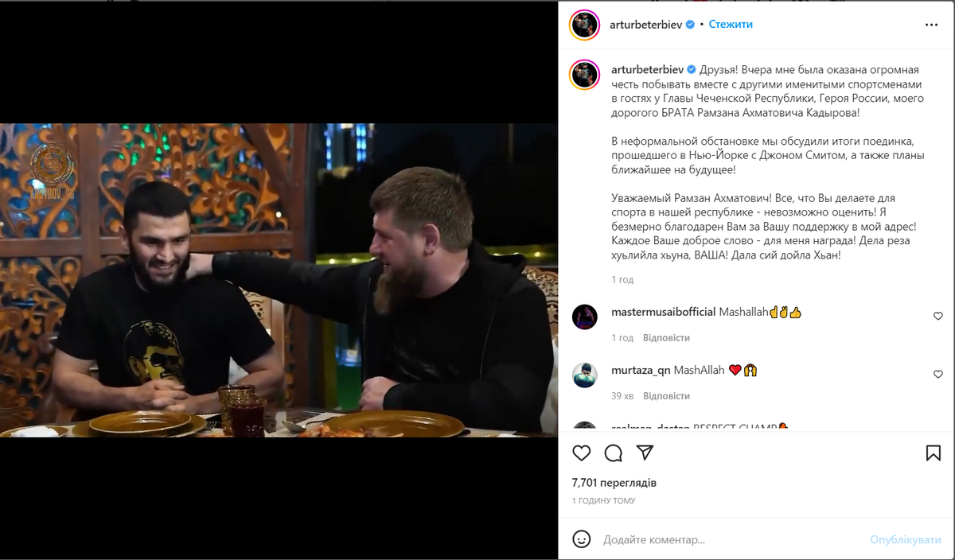Open murtaza_qn profile picture
The image size is (955, 560).
tap(585, 374)
